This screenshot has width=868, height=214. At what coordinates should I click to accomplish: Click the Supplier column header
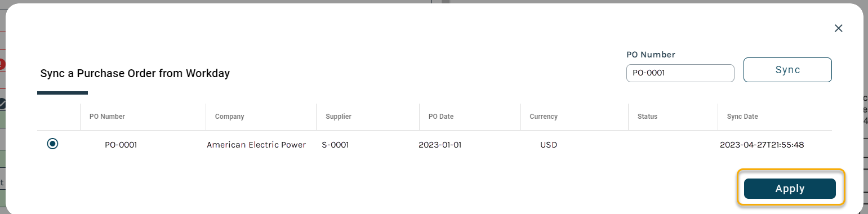(339, 117)
